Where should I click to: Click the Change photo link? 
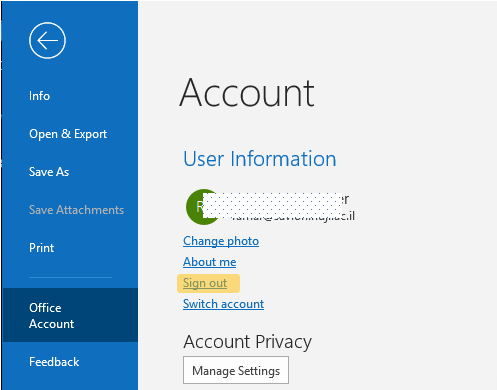(x=221, y=241)
